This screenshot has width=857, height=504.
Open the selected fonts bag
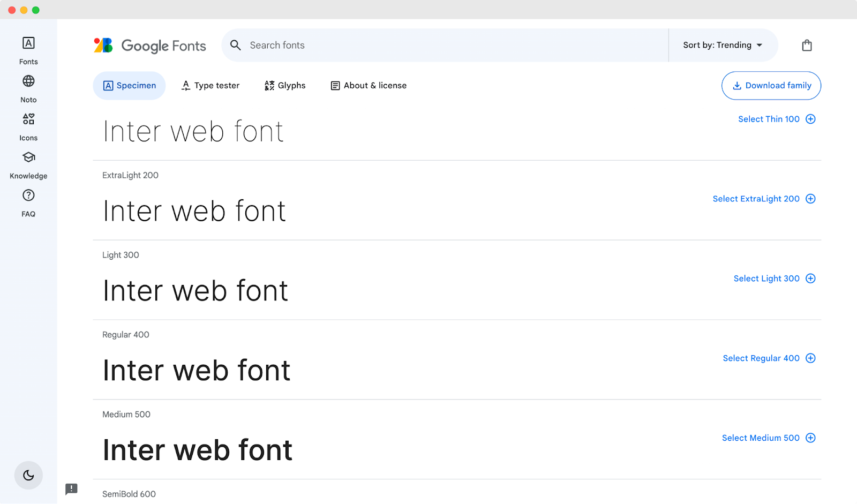coord(807,45)
